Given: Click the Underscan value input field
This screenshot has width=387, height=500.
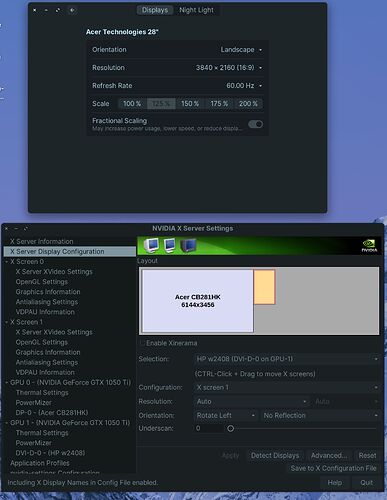Looking at the screenshot, I should coord(209,428).
